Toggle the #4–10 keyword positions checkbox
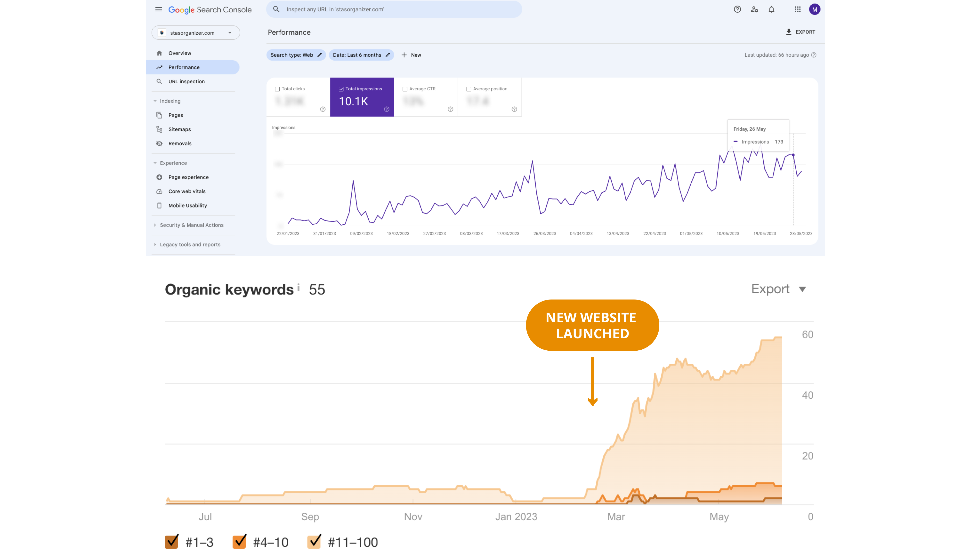 tap(239, 542)
